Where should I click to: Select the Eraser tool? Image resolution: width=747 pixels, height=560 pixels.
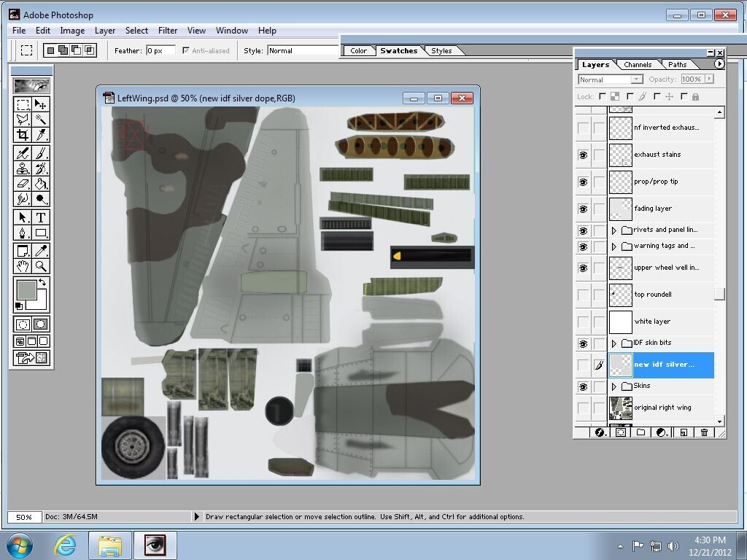(23, 184)
